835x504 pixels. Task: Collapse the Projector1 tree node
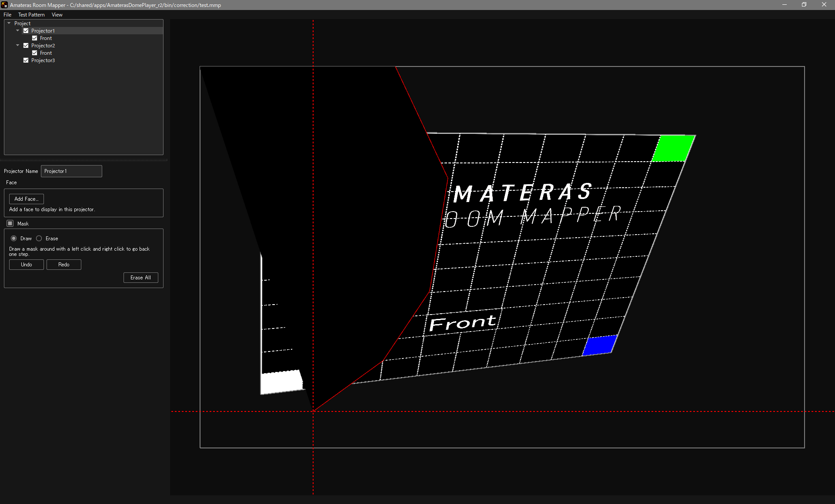pyautogui.click(x=17, y=31)
